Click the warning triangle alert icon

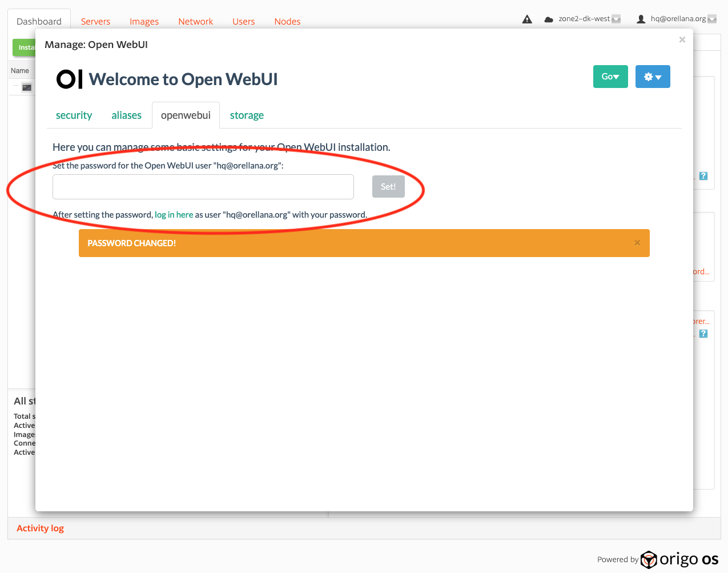coord(527,19)
